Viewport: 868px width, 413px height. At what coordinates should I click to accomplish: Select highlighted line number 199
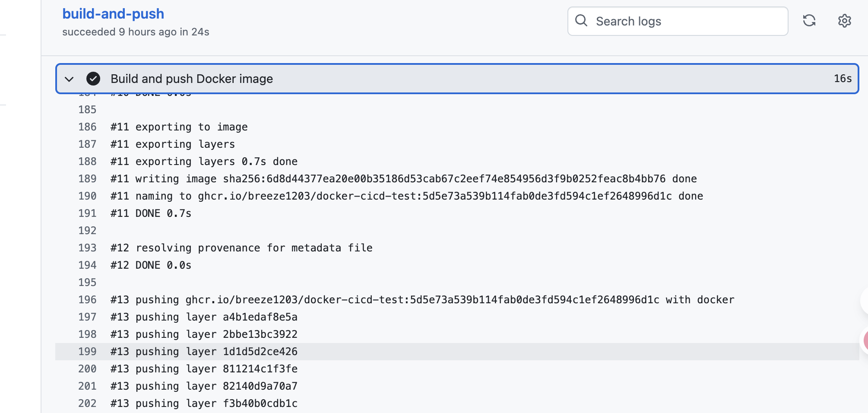[87, 352]
